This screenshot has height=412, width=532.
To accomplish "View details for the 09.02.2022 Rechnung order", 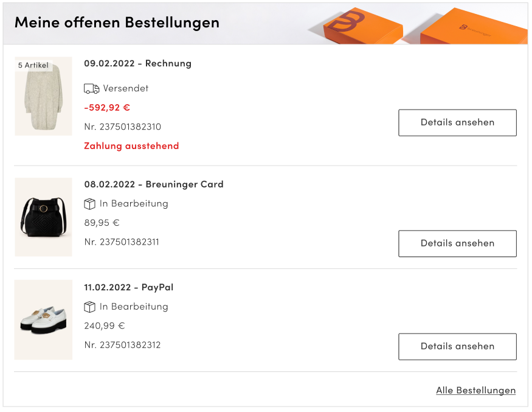I will click(x=457, y=122).
